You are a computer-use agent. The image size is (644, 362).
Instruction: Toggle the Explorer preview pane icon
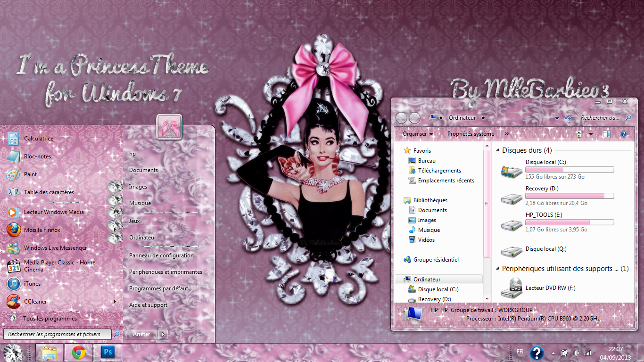(607, 134)
